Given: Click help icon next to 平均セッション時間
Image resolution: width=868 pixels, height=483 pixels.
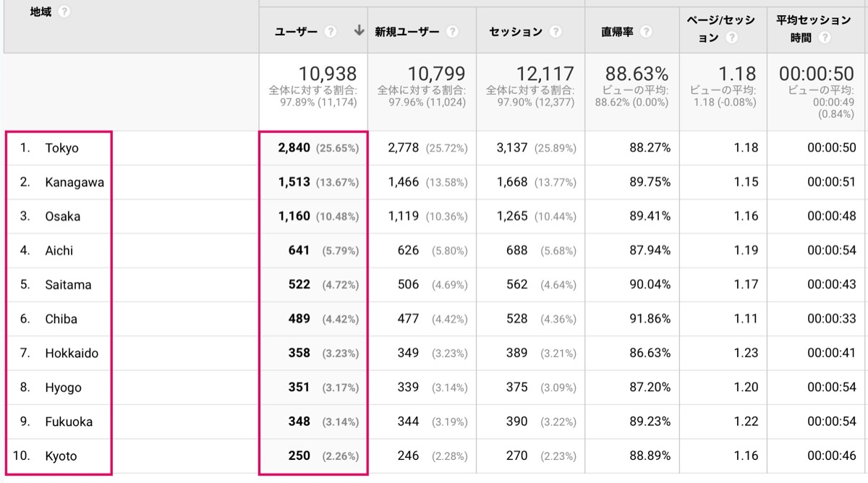Looking at the screenshot, I should point(825,38).
